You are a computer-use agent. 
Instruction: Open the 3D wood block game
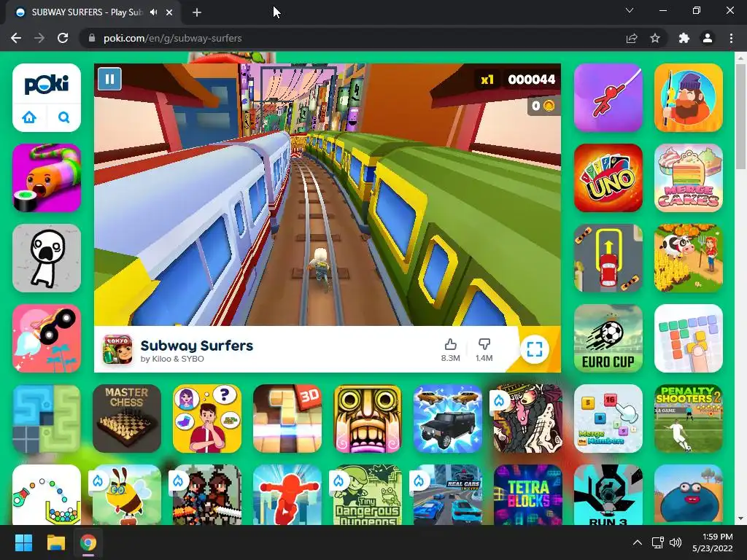(287, 419)
